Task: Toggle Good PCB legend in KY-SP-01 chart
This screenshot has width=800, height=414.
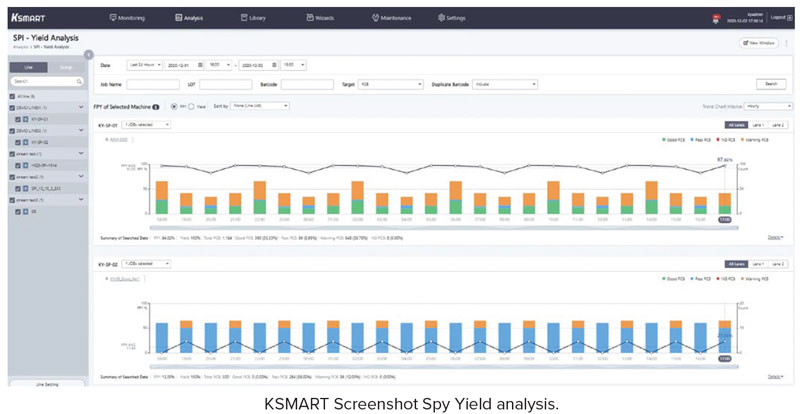Action: (x=675, y=139)
